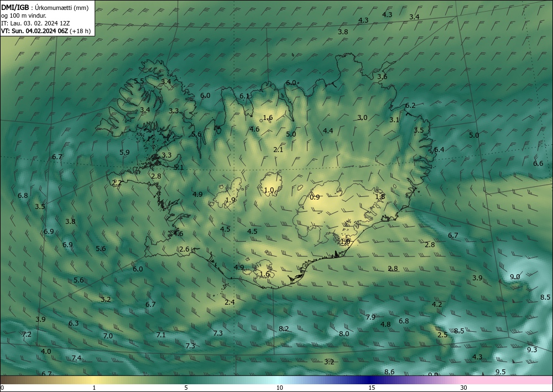Screen dimensions: 553x392
Task: Click the 6.4 value off the east coast
Action: click(439, 149)
